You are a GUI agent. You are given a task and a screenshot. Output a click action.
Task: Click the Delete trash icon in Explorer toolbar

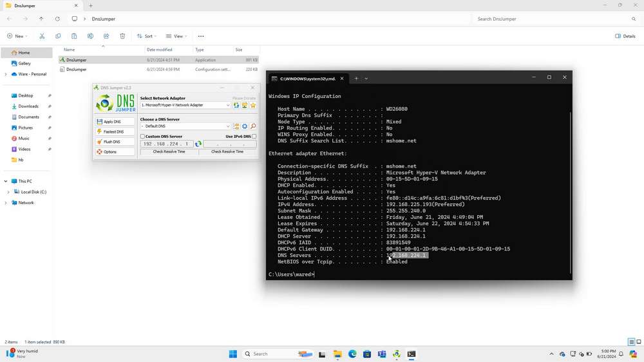pos(122,36)
